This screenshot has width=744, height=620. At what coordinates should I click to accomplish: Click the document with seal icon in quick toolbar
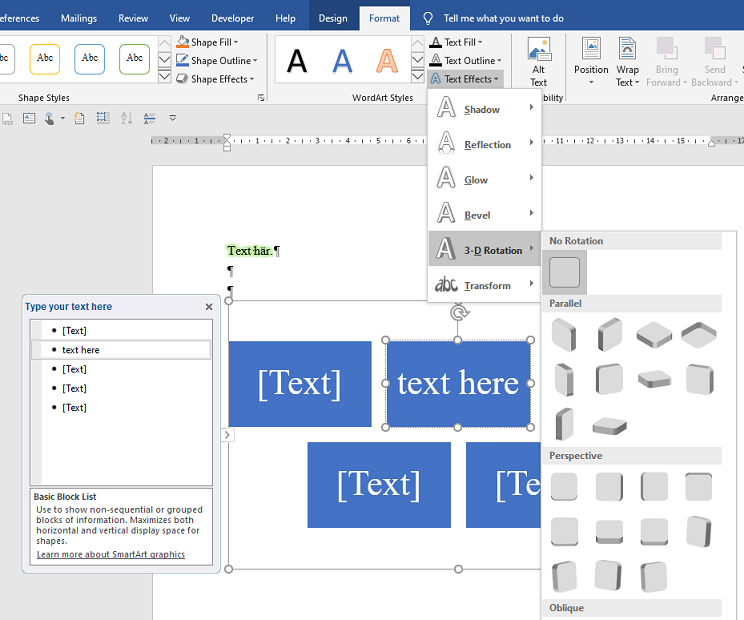[79, 118]
